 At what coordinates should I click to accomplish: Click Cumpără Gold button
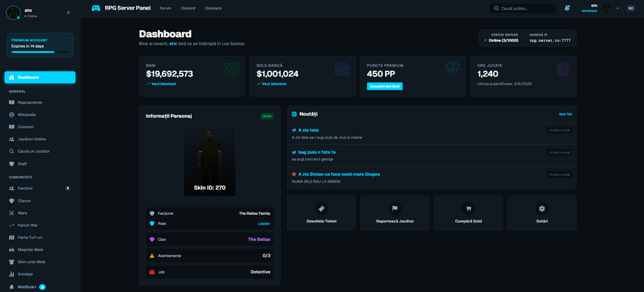point(468,212)
